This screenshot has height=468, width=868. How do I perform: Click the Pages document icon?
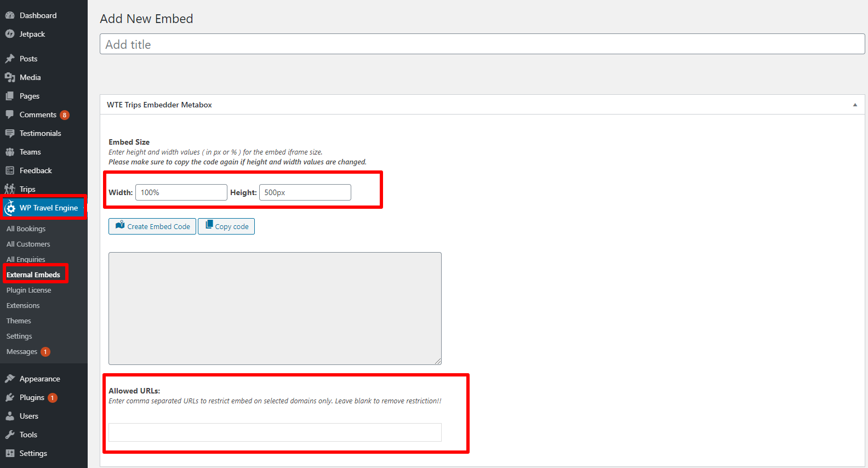coord(10,96)
